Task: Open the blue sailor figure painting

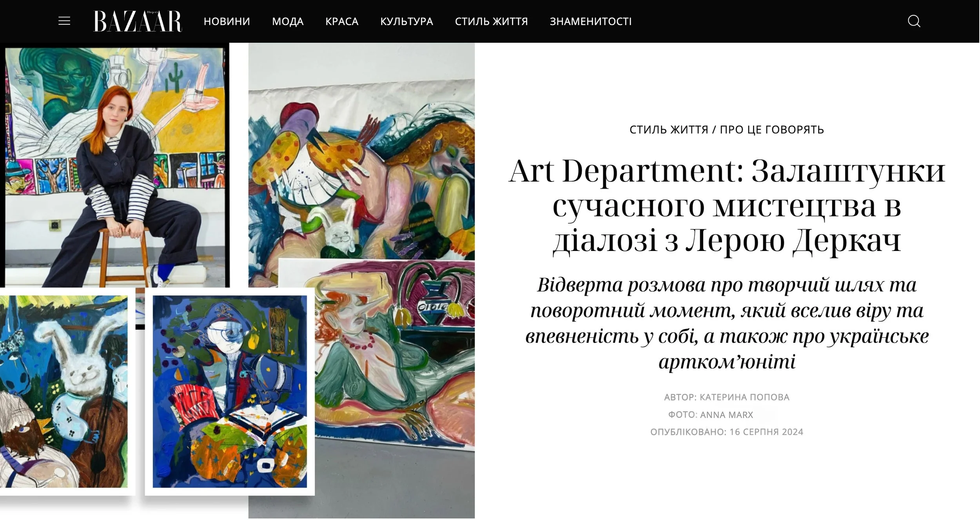Action: pos(230,391)
